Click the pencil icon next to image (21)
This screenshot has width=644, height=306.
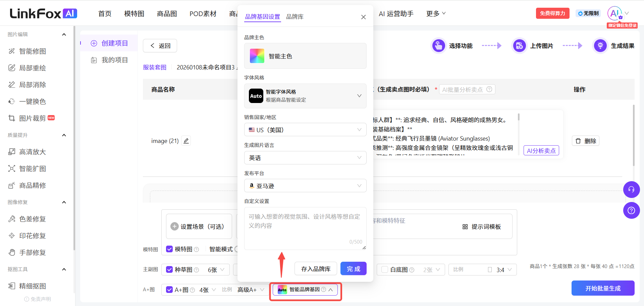tap(186, 141)
